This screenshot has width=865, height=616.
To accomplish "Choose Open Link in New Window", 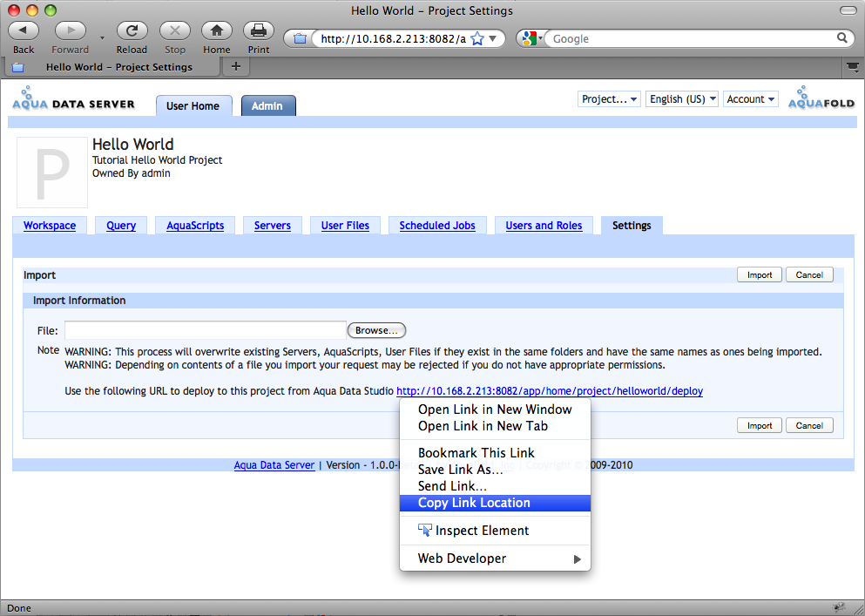I will (495, 409).
